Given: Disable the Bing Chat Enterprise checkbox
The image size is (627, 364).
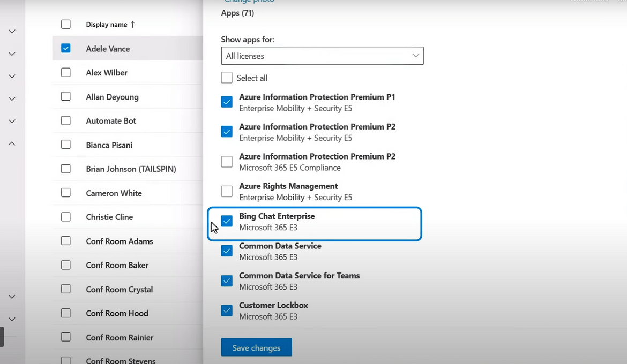Looking at the screenshot, I should (227, 221).
